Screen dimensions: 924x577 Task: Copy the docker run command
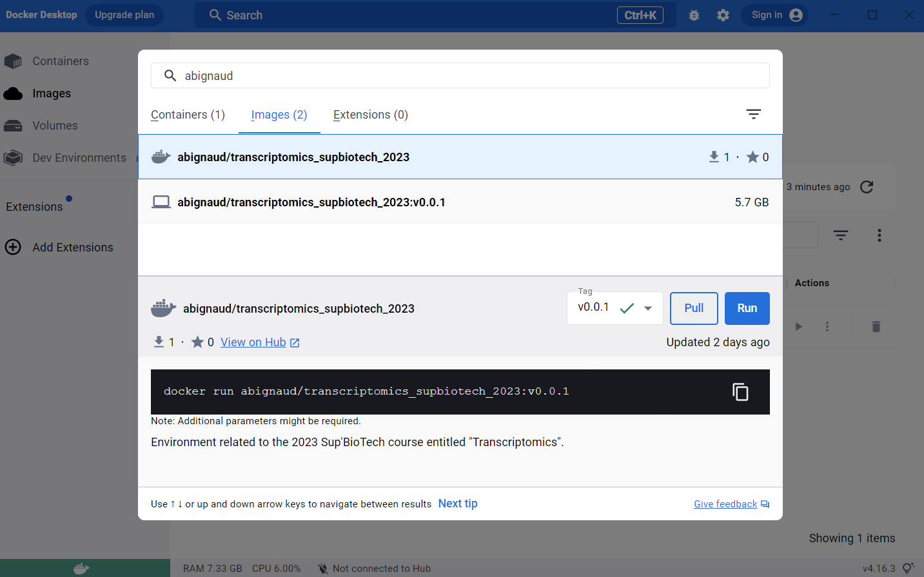[740, 392]
